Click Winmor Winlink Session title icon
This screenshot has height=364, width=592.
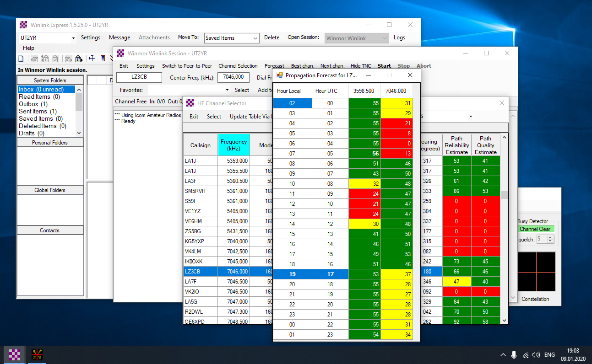pos(120,54)
